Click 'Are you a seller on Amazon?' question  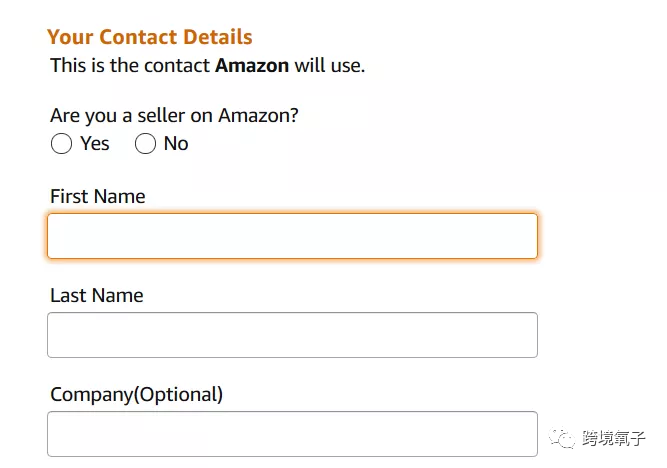(x=174, y=116)
